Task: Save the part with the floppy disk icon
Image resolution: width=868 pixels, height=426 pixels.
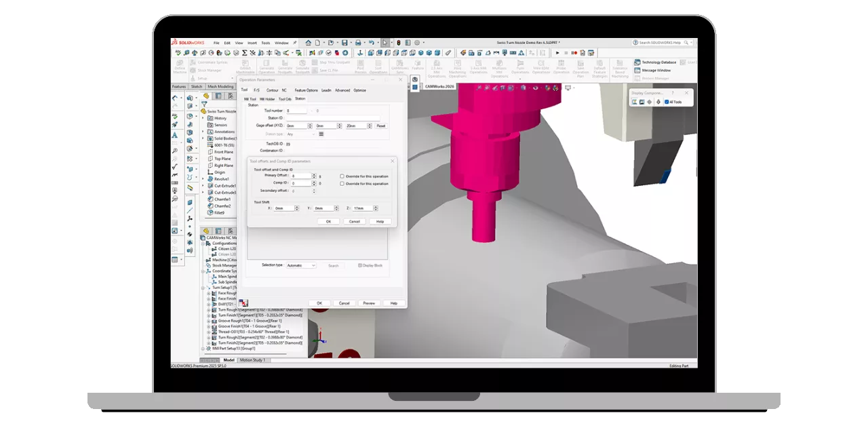Action: coord(344,43)
